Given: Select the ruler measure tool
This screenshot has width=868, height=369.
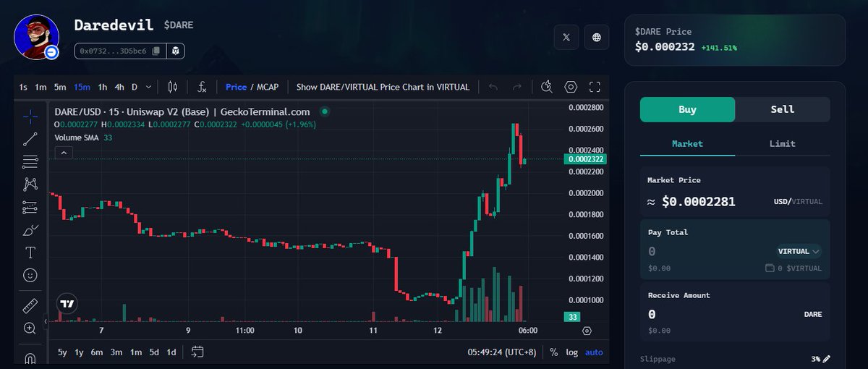Looking at the screenshot, I should click(x=30, y=305).
